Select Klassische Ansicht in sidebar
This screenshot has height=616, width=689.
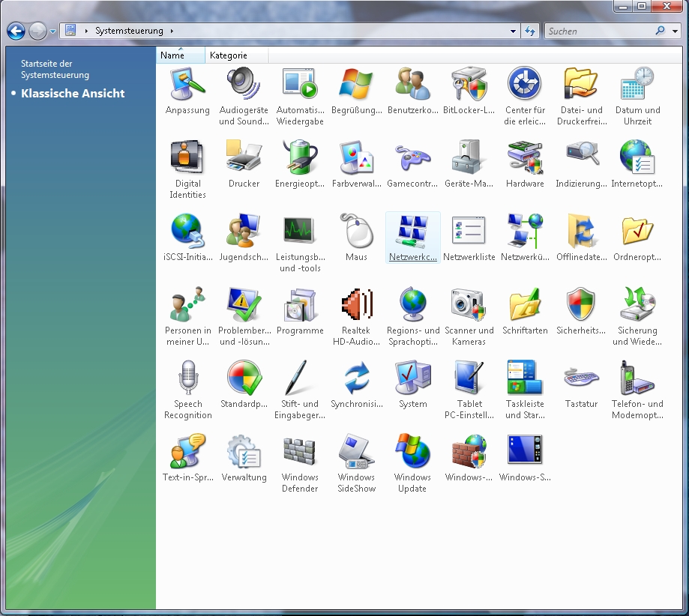click(73, 93)
